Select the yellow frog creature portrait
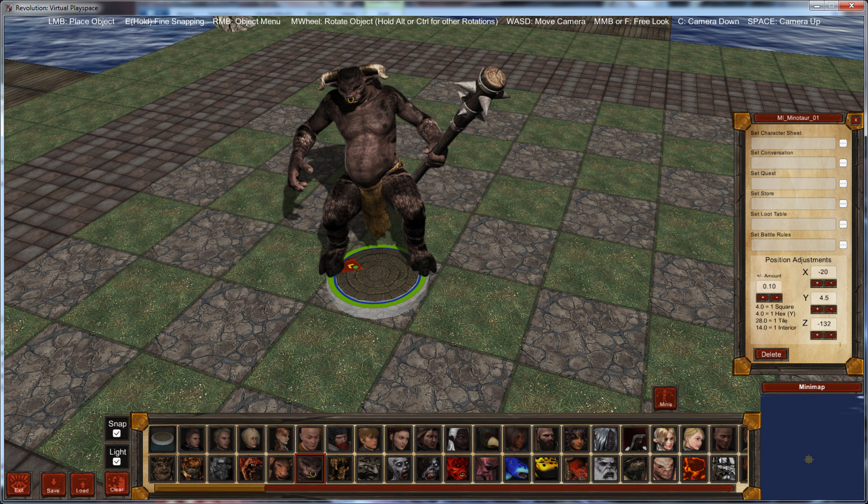The image size is (868, 504). (x=547, y=468)
